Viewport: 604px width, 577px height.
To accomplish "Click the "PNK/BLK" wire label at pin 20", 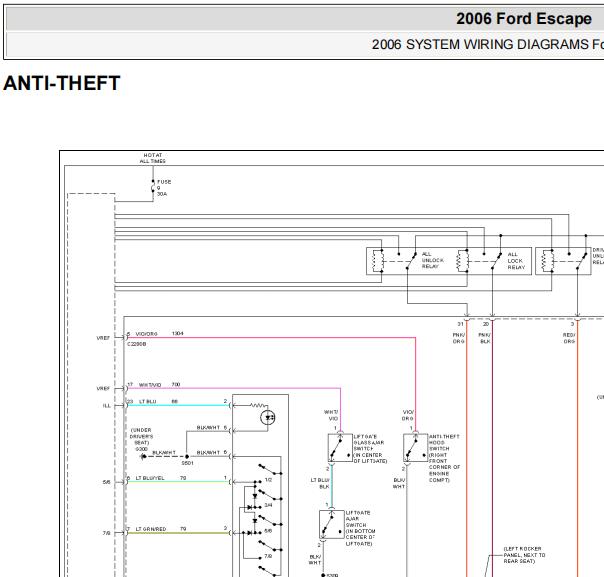I will tap(485, 338).
